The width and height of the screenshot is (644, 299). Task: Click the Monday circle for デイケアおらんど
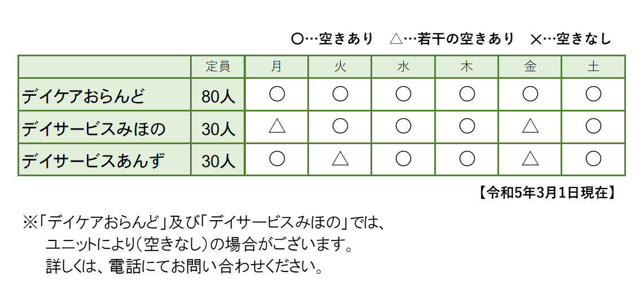(x=277, y=94)
